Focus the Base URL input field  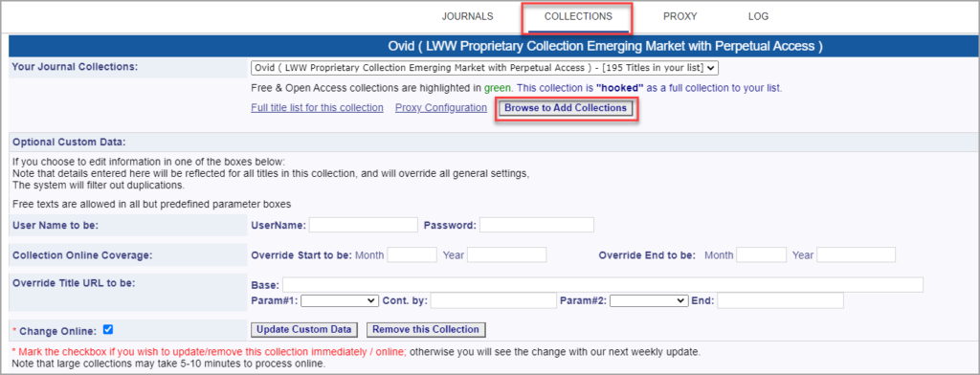click(x=603, y=285)
